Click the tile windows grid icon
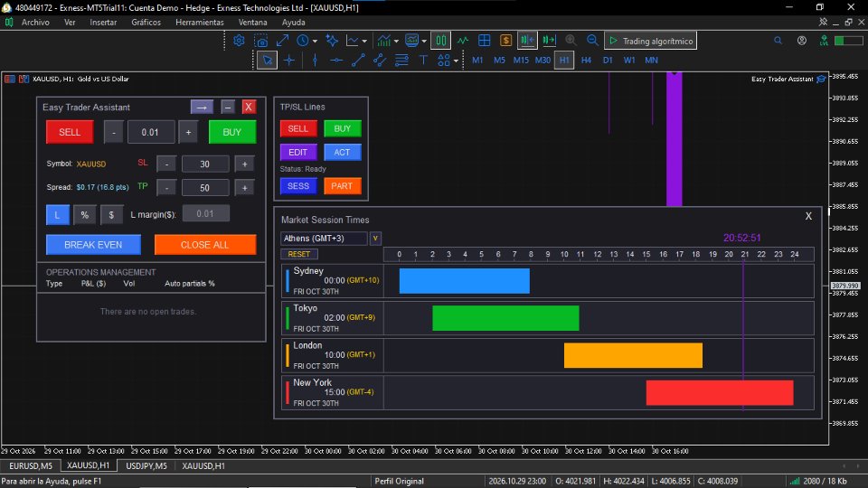The width and height of the screenshot is (868, 488). [x=485, y=41]
